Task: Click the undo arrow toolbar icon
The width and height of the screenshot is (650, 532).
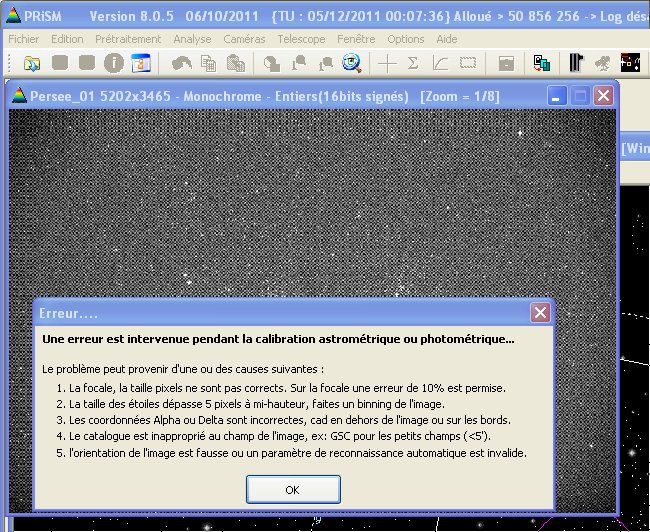Action: click(181, 63)
